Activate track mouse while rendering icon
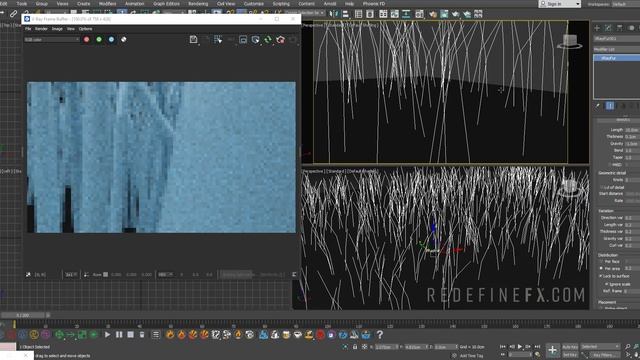640x360 pixels. (x=218, y=40)
